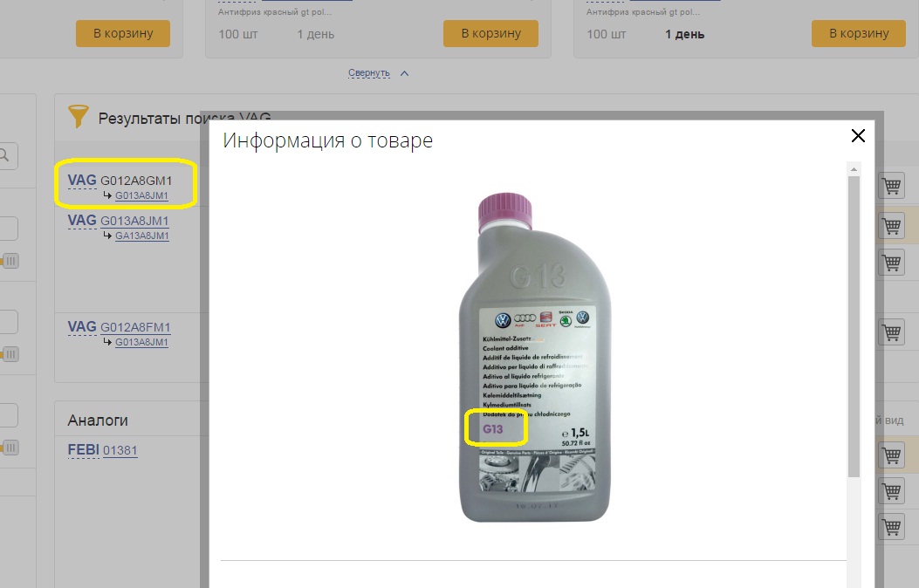
Task: Click the Информация о товаре heading text
Action: click(x=327, y=140)
